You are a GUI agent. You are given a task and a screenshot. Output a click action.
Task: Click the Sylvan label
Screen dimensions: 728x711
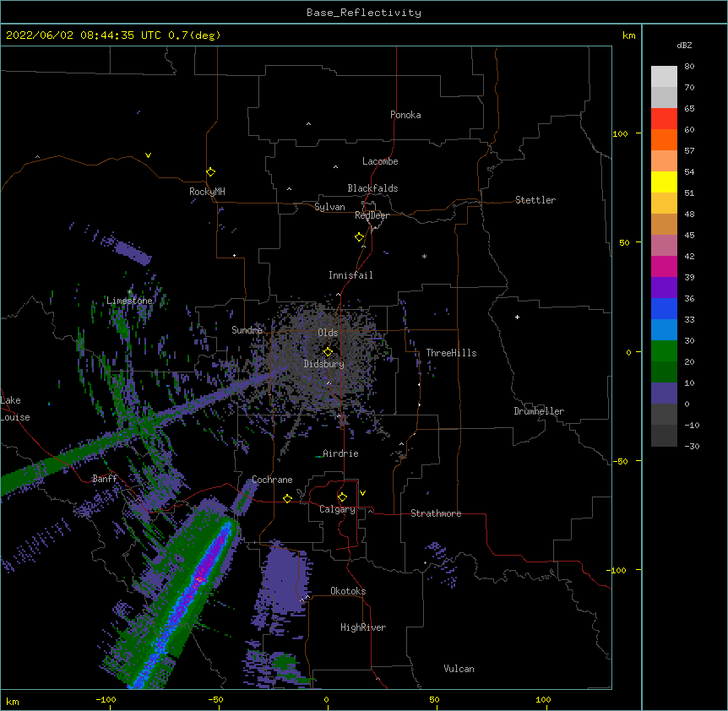point(329,207)
